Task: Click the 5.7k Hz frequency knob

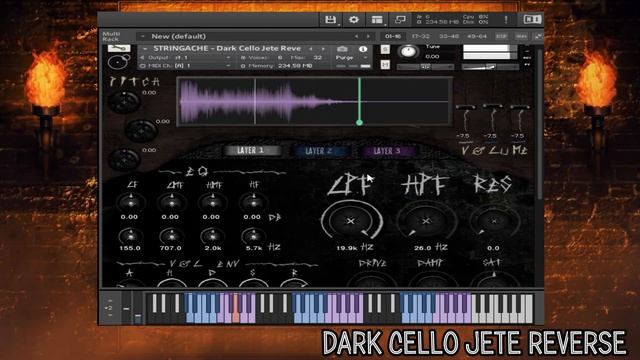Action: tap(253, 236)
